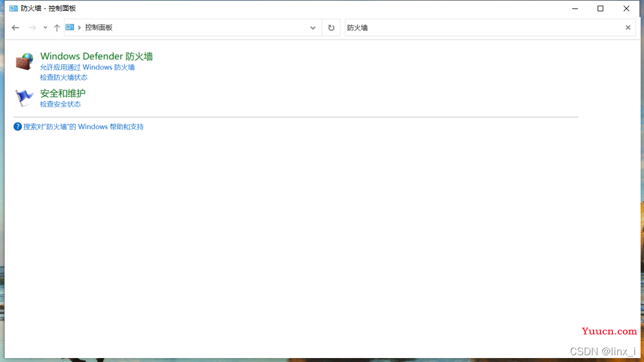
Task: Open the address bar history dropdown
Action: click(313, 28)
